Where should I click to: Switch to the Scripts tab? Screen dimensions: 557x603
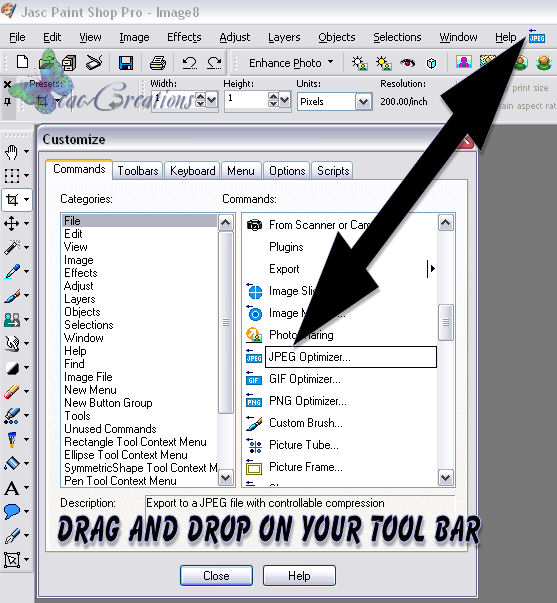[x=333, y=171]
